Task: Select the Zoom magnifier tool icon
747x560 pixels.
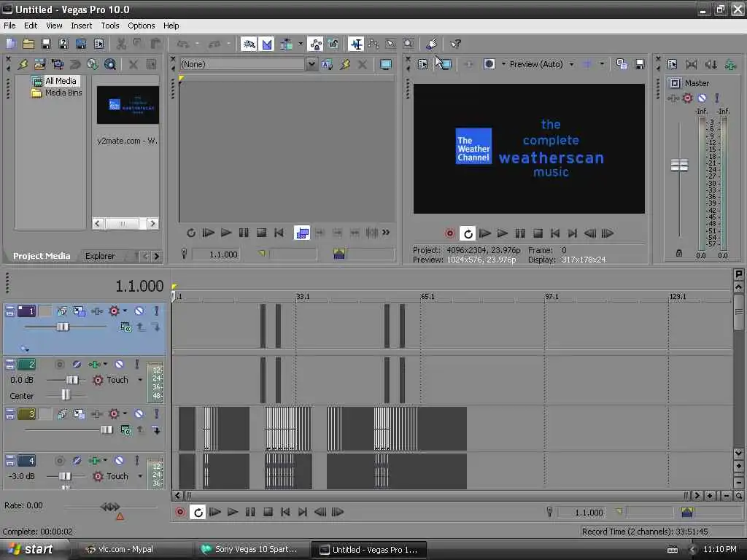Action: tap(409, 44)
